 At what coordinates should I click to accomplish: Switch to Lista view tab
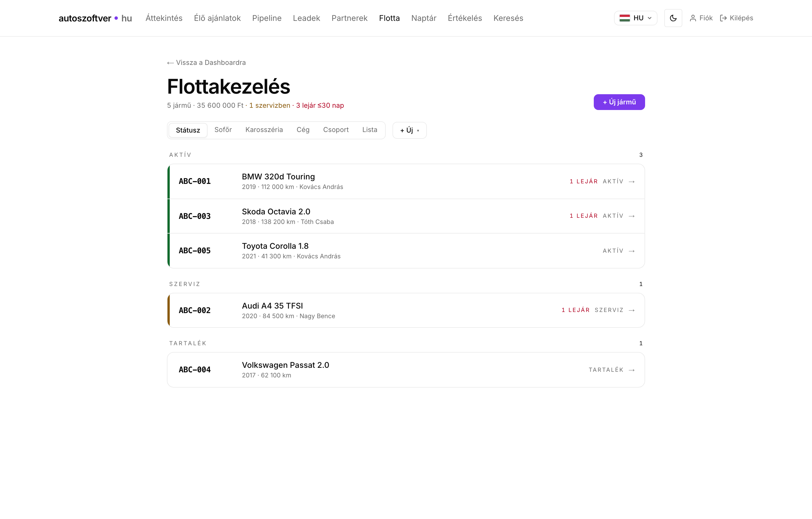tap(370, 130)
